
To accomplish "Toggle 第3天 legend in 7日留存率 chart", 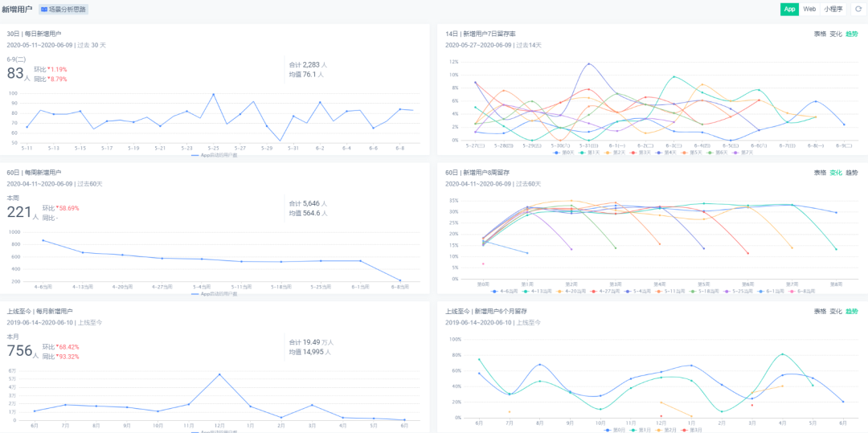I will (x=641, y=153).
